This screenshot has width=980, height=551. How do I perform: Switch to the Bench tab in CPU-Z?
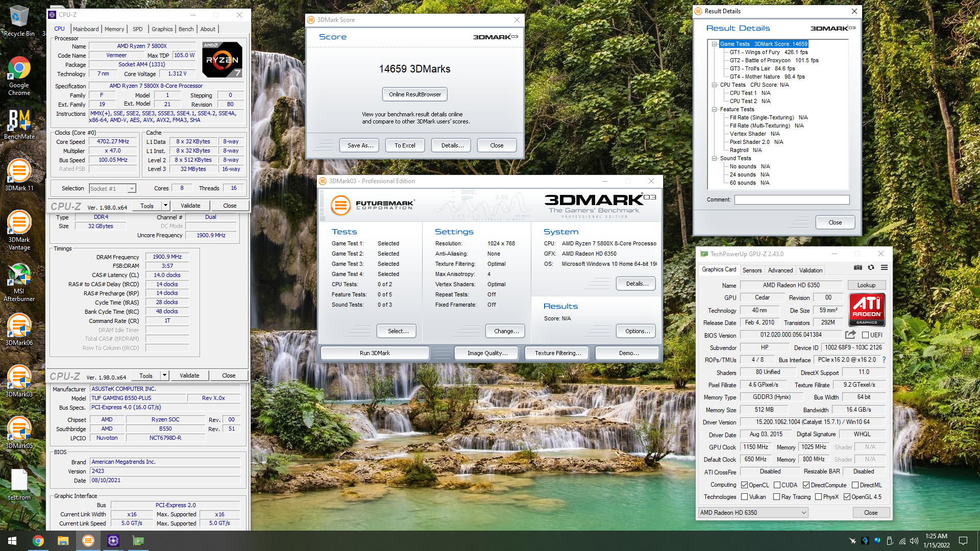pos(186,29)
